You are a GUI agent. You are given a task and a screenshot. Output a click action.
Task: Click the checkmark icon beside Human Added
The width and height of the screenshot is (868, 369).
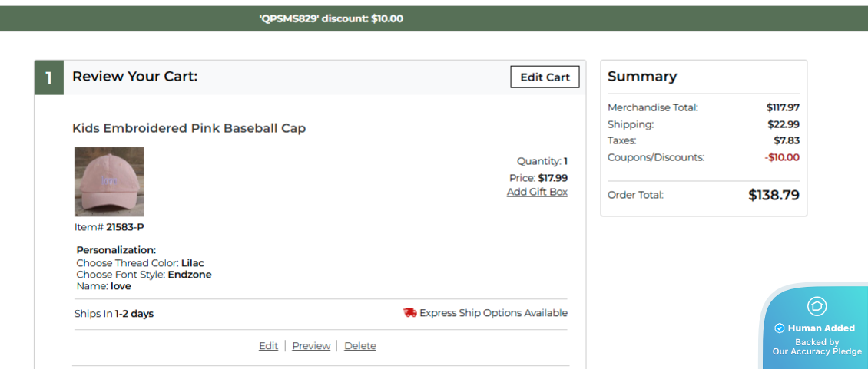click(779, 328)
